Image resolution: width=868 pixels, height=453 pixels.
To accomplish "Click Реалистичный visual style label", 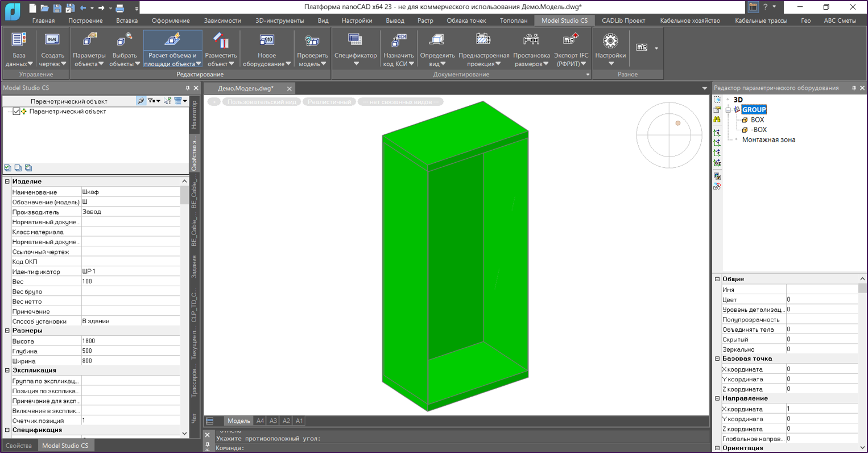I will [329, 102].
